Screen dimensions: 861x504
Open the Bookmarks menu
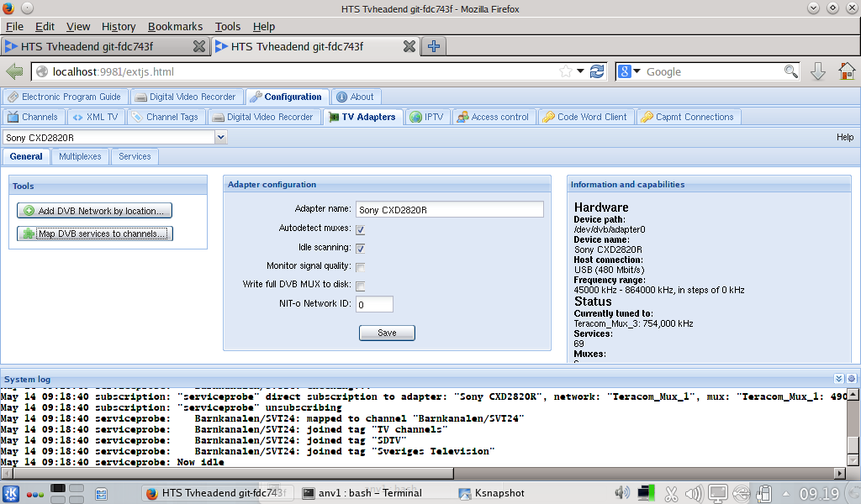(x=175, y=26)
